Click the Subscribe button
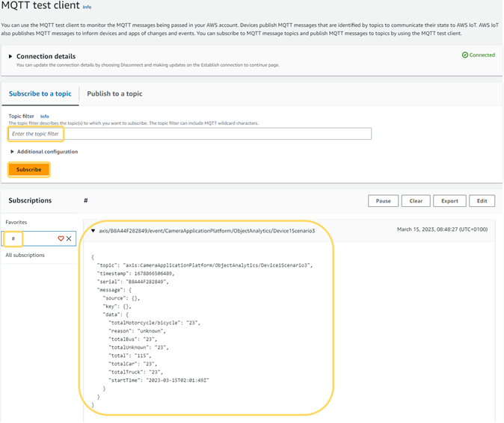 29,170
